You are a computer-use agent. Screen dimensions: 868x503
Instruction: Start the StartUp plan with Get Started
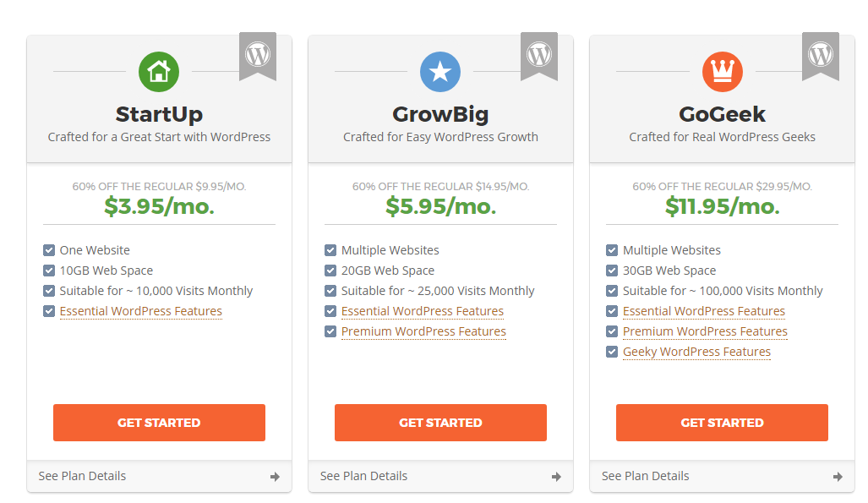pyautogui.click(x=159, y=423)
